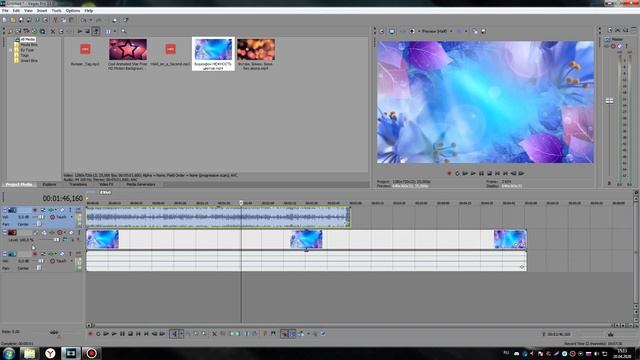The width and height of the screenshot is (640, 360).
Task: Click the Undo icon in main toolbar
Action: pyautogui.click(x=83, y=20)
